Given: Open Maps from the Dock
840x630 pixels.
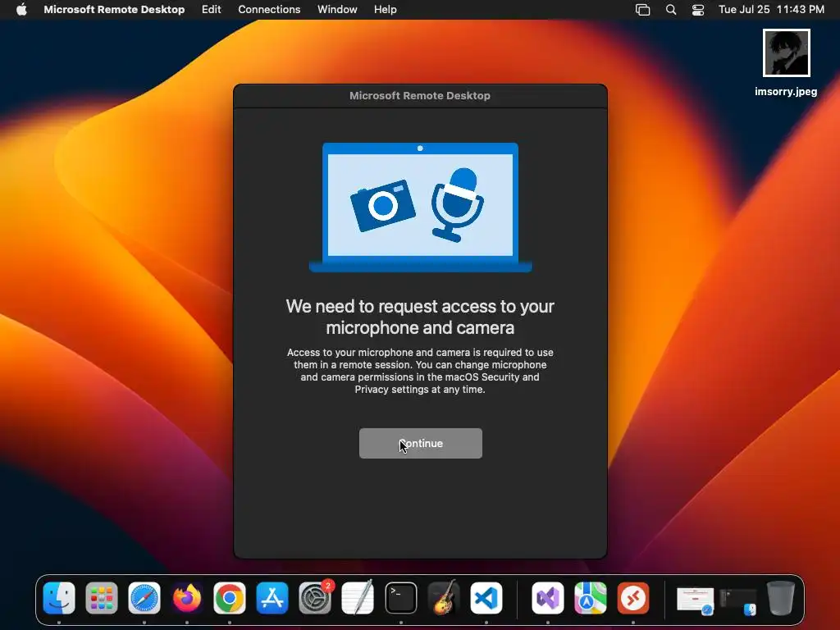Looking at the screenshot, I should click(x=591, y=597).
